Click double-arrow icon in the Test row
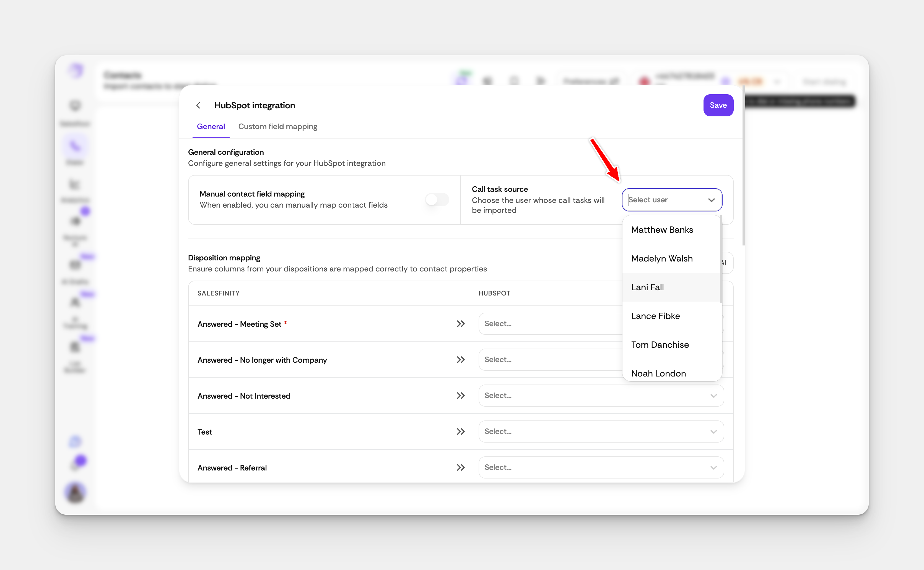The width and height of the screenshot is (924, 570). (x=460, y=431)
